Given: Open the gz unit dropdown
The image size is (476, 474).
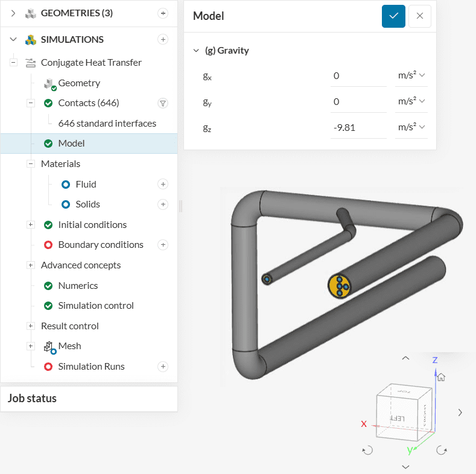Looking at the screenshot, I should (411, 127).
